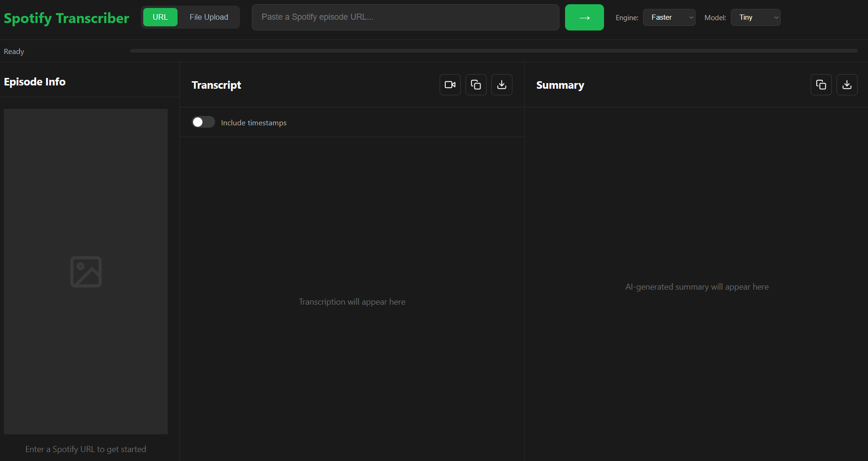Open the Engine dropdown set to Faster
Image resolution: width=868 pixels, height=461 pixels.
669,17
